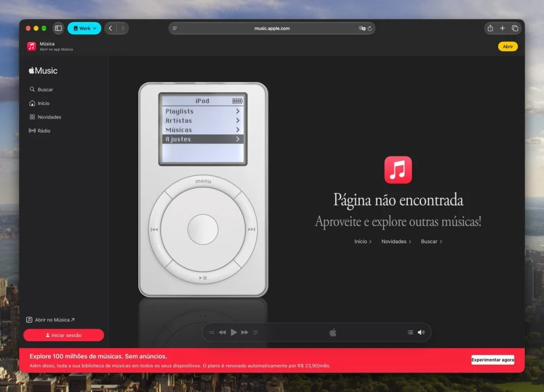
Task: Open Buscar in the sidebar
Action: pyautogui.click(x=41, y=89)
